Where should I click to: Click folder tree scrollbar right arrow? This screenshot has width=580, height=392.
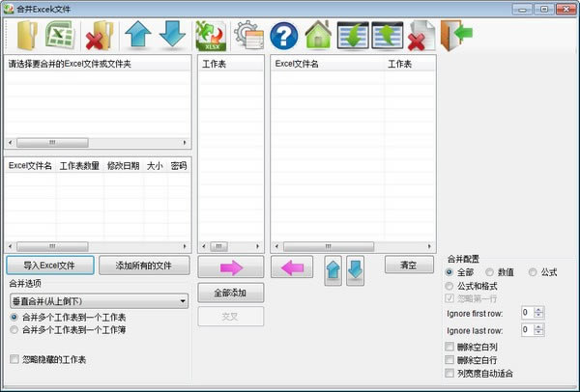[185, 143]
